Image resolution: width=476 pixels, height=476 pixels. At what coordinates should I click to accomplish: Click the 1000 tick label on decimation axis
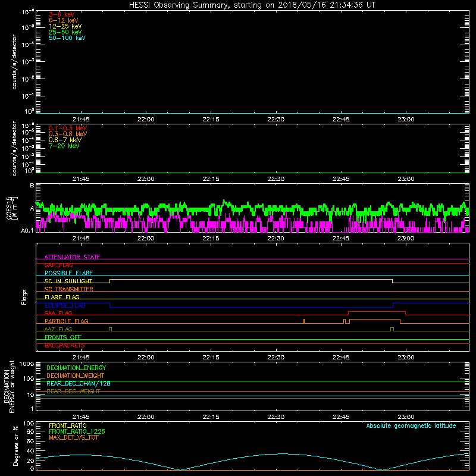(x=27, y=364)
